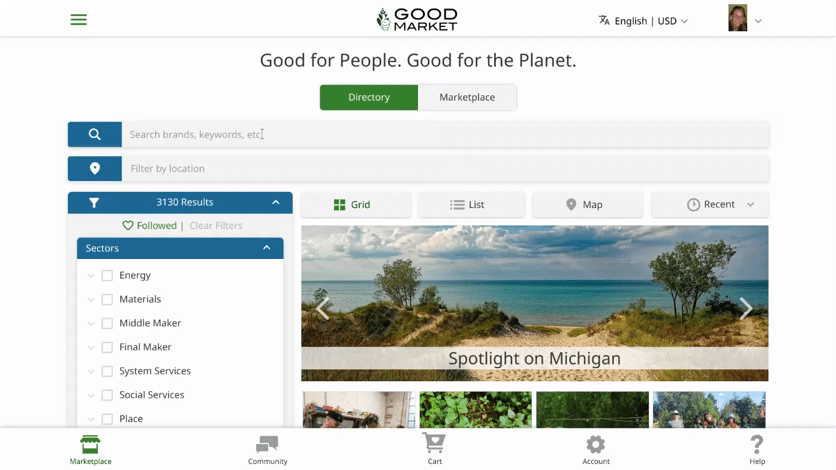Open the hamburger menu icon
This screenshot has height=470, width=836.
(x=78, y=20)
